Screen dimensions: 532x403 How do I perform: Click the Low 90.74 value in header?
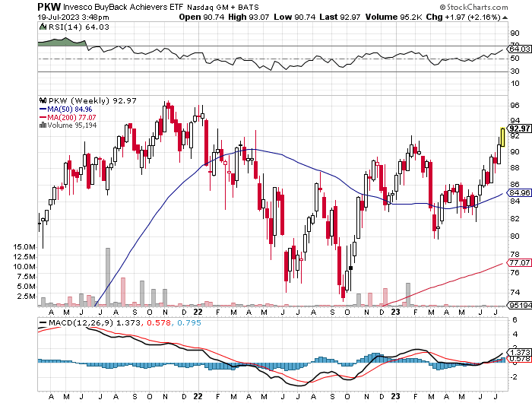click(x=295, y=17)
